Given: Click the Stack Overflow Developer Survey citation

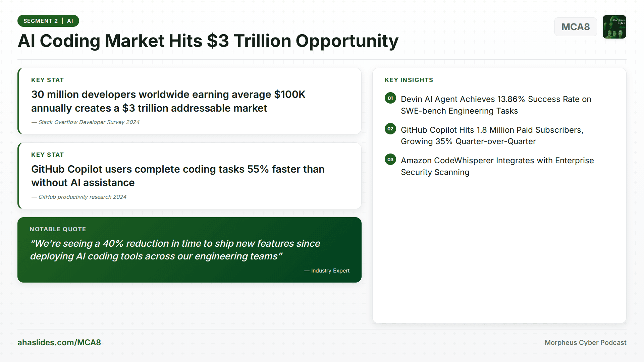Looking at the screenshot, I should click(85, 122).
